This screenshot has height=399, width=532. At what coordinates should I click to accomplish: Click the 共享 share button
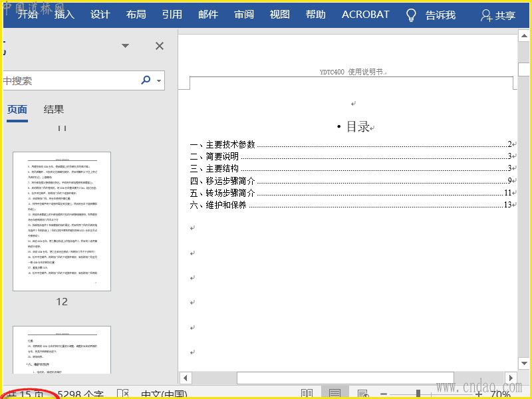[498, 15]
